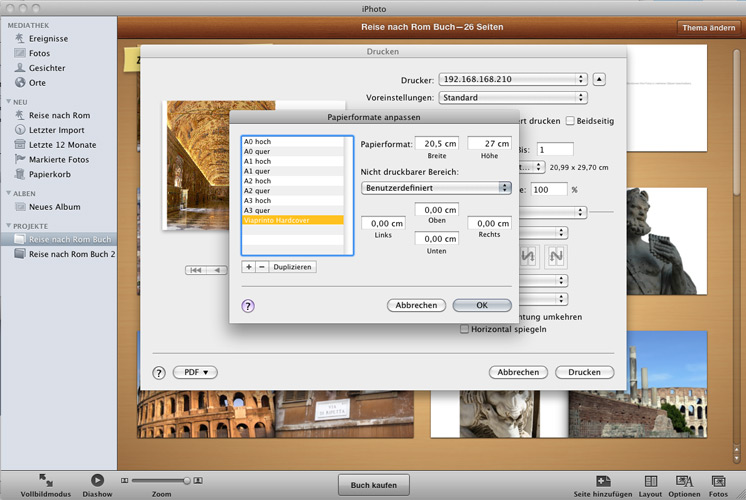Open the PDF menu button

(195, 372)
